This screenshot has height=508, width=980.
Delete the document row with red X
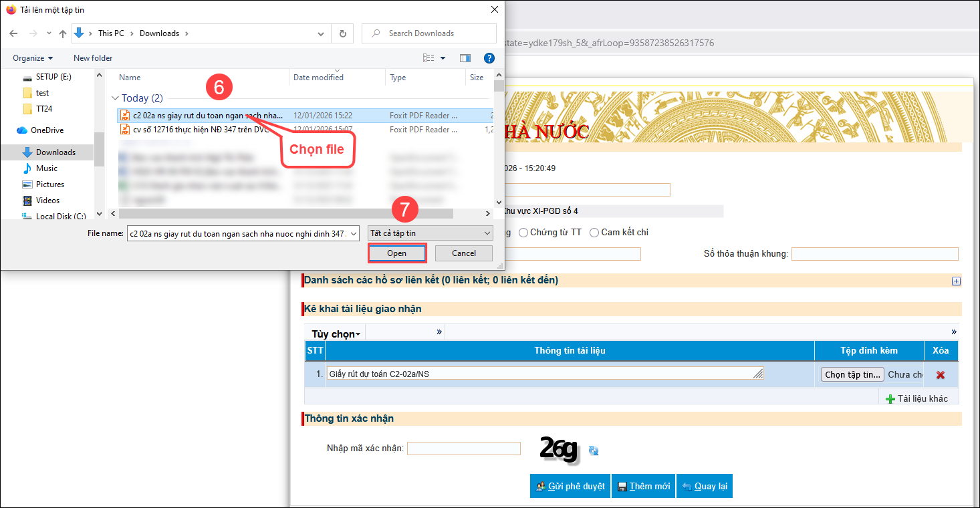click(x=941, y=375)
